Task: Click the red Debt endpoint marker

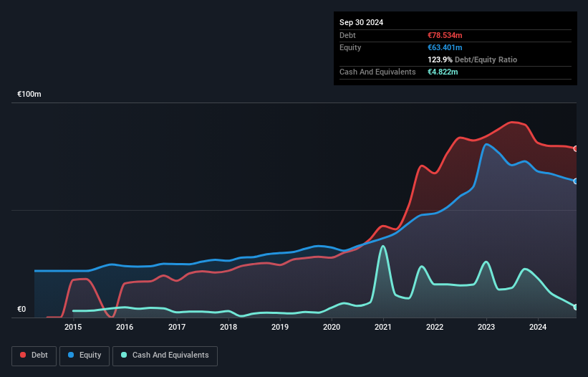Action: (576, 149)
